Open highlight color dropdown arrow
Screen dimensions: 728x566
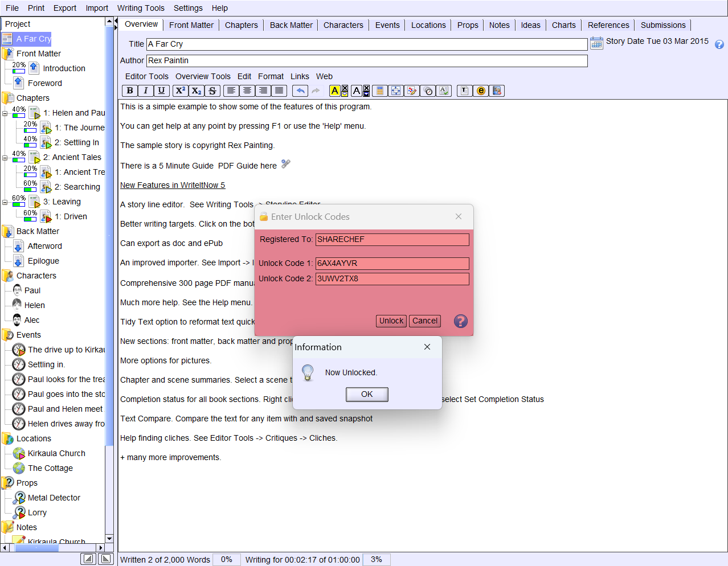(345, 93)
